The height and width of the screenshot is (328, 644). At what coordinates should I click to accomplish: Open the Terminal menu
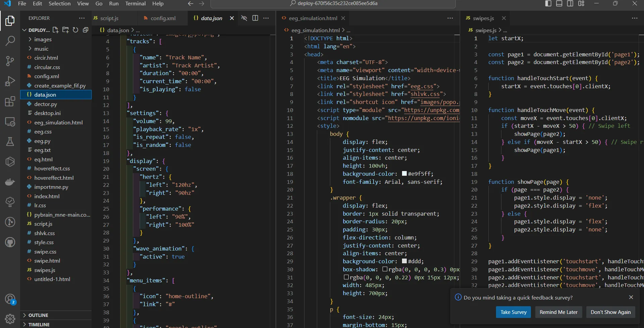[x=135, y=3]
